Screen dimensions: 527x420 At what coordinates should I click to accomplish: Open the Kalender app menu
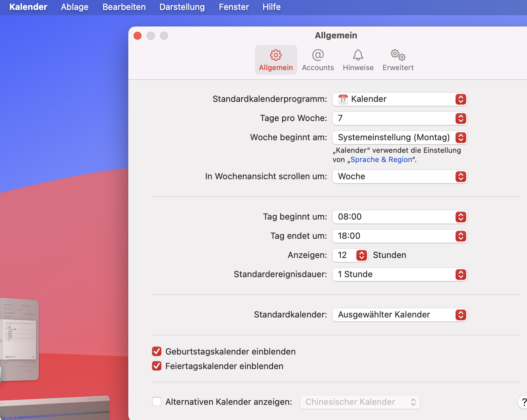(x=28, y=7)
